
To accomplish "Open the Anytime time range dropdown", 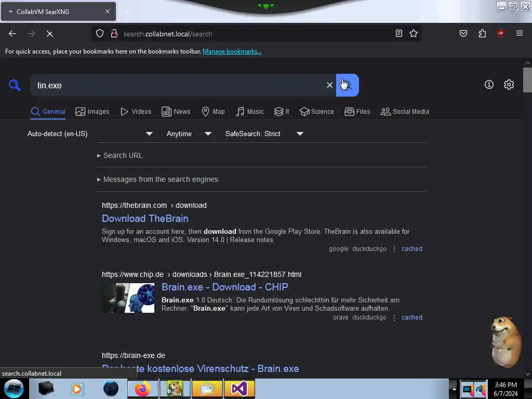I will click(189, 134).
